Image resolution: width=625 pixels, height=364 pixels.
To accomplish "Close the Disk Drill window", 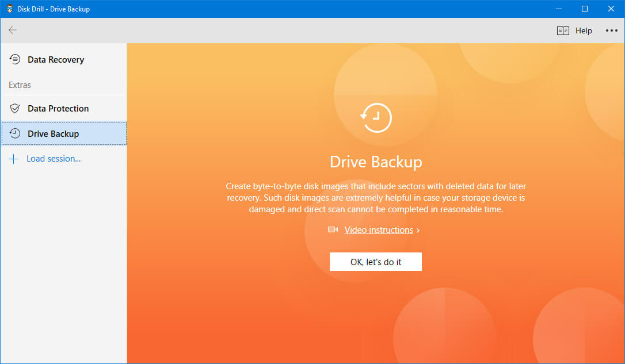I will point(611,9).
